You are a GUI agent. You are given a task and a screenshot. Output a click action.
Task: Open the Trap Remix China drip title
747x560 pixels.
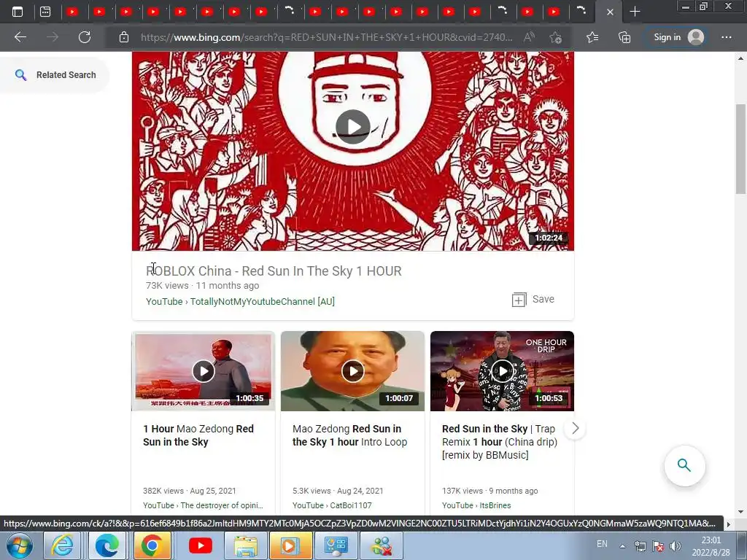pyautogui.click(x=500, y=442)
